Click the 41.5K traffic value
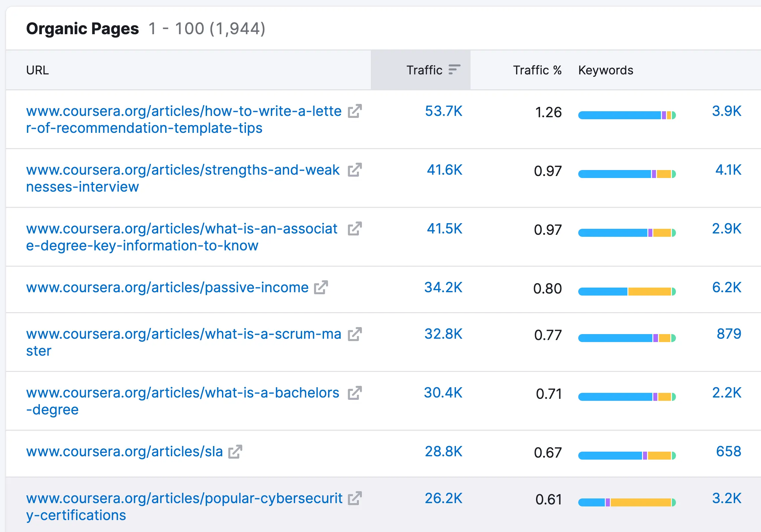Screen dimensions: 761x532 pos(445,229)
